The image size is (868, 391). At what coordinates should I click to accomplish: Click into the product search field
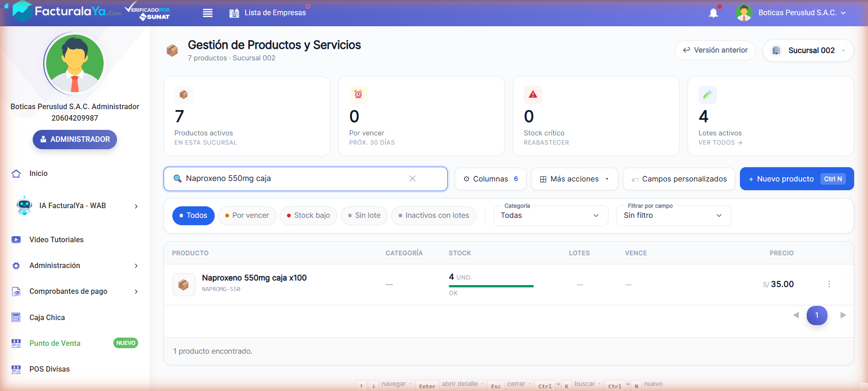point(305,179)
